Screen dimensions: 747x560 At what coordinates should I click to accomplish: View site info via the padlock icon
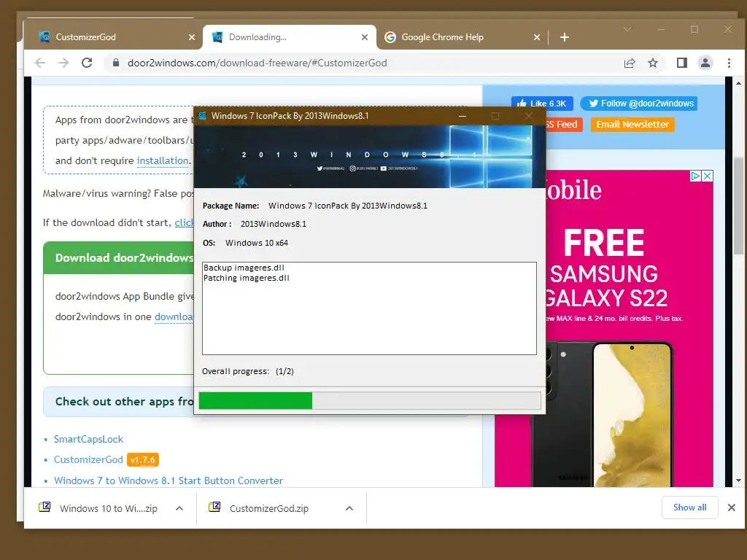click(x=115, y=63)
